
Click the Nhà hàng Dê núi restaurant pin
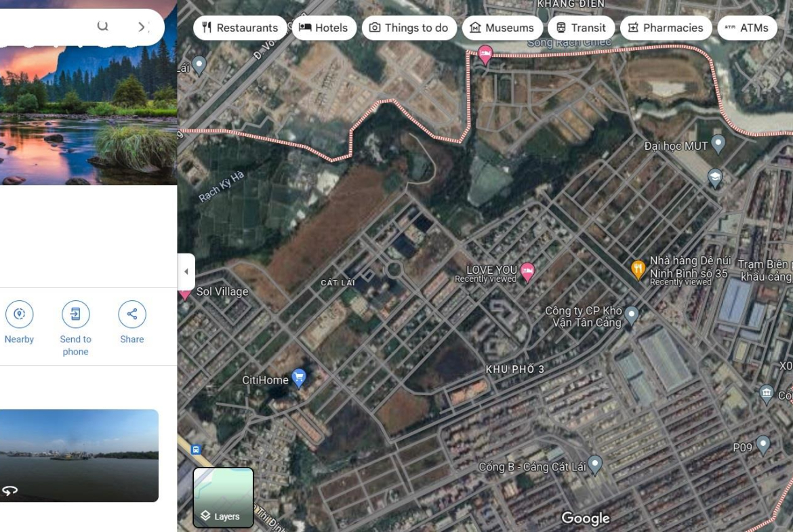point(638,269)
